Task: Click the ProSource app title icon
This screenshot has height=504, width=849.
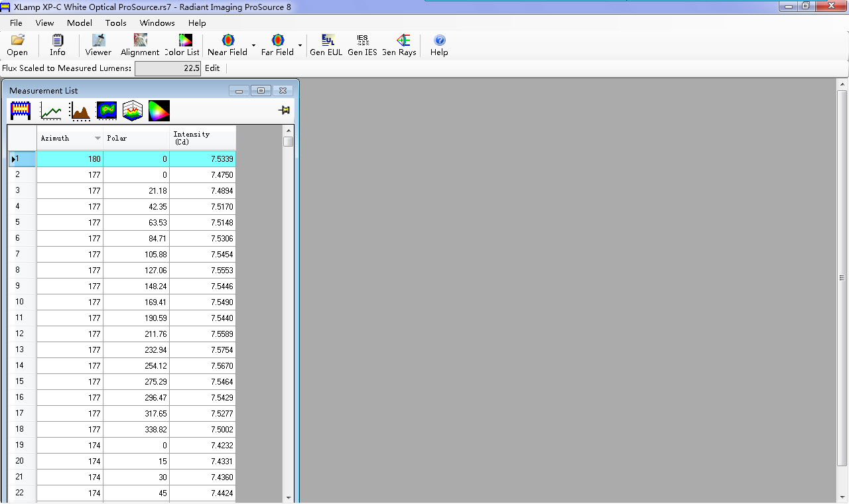Action: coord(5,7)
